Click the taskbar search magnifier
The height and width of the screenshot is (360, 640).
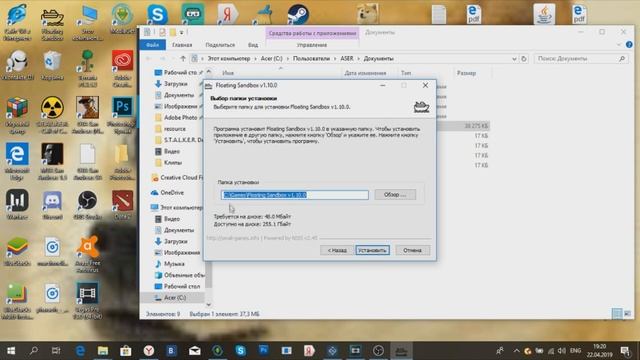point(34,351)
